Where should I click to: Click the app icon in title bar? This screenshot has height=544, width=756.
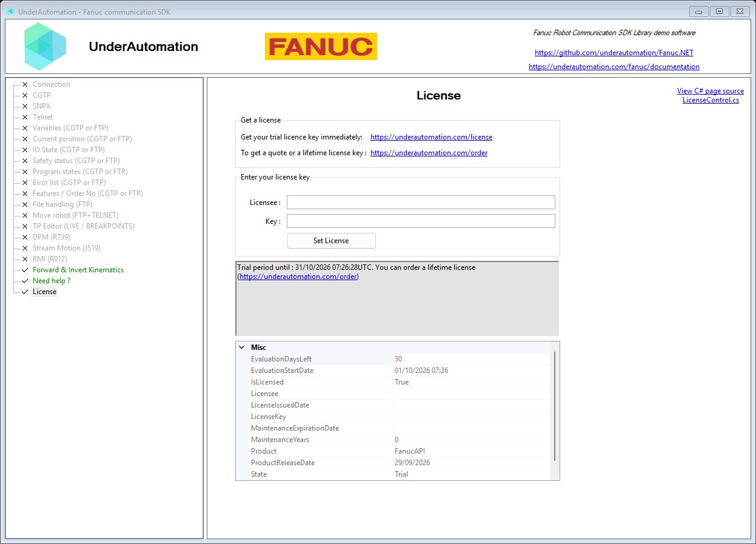click(10, 12)
